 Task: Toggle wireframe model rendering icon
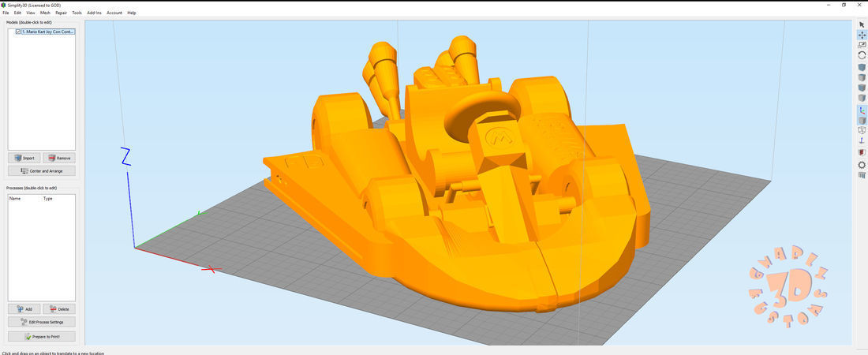pos(862,131)
